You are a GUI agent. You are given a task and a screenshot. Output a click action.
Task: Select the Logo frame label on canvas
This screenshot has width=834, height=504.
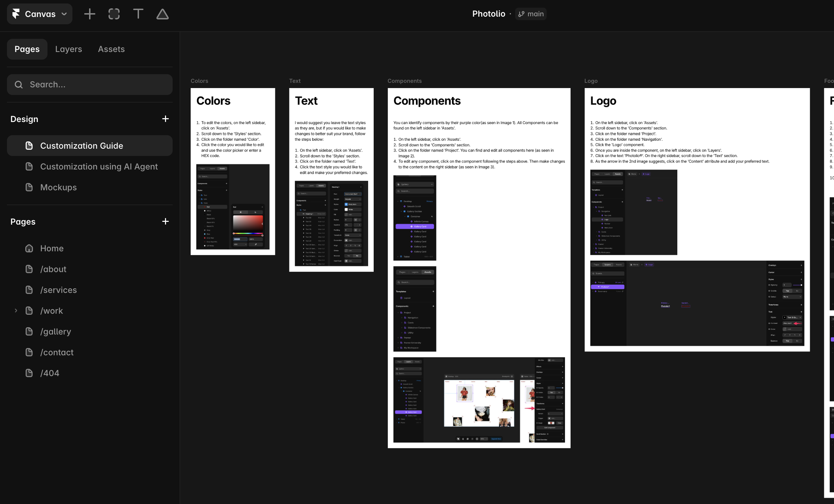[591, 81]
